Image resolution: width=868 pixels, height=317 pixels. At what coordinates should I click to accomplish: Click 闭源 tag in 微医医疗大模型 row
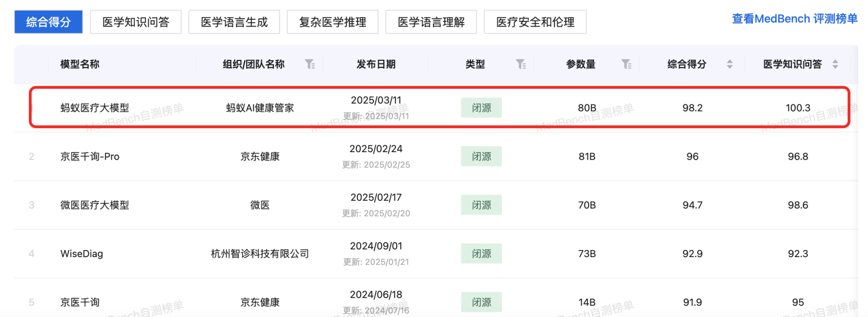(481, 205)
